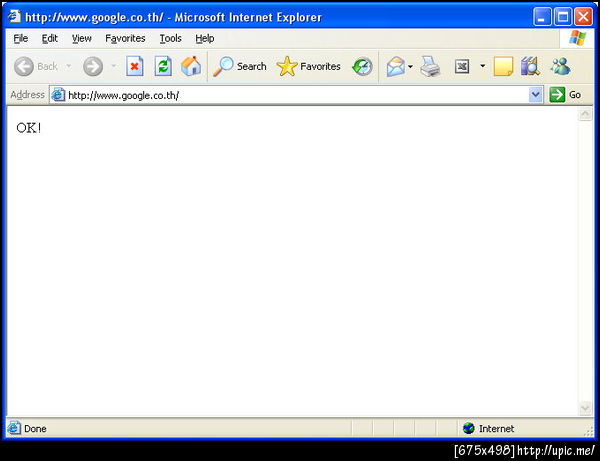
Task: Open the Search pane magnifier button
Action: point(240,67)
